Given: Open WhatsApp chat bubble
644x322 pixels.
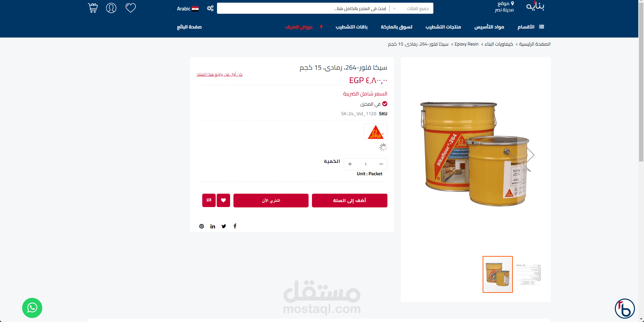Looking at the screenshot, I should [x=32, y=308].
